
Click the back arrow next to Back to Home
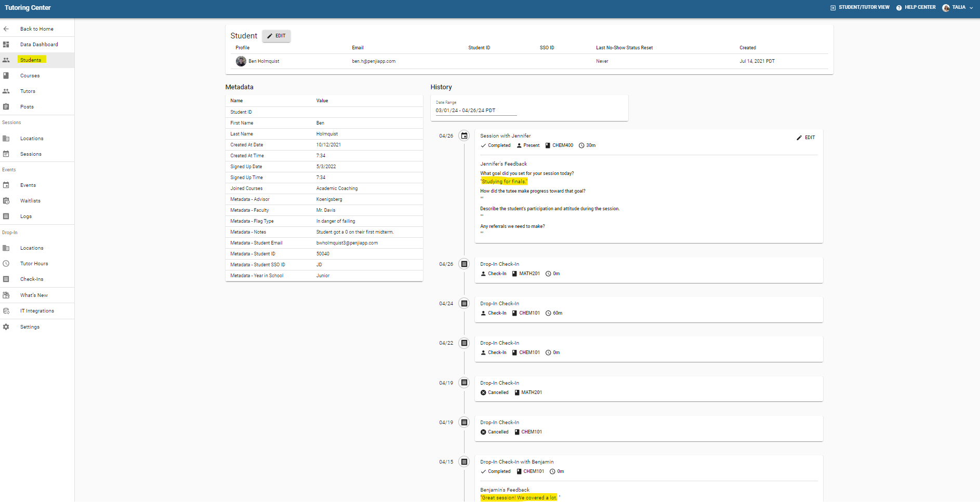pyautogui.click(x=7, y=29)
